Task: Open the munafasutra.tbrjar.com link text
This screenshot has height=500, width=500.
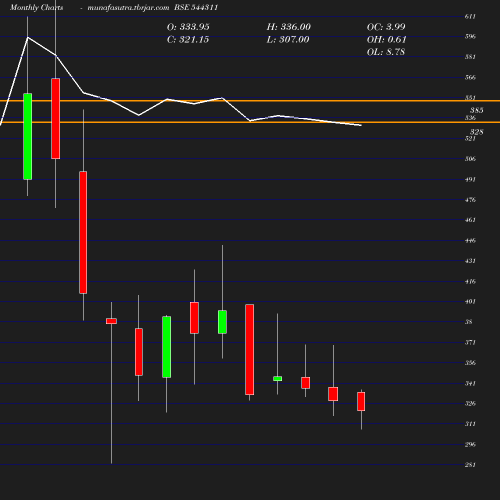Action: click(128, 7)
